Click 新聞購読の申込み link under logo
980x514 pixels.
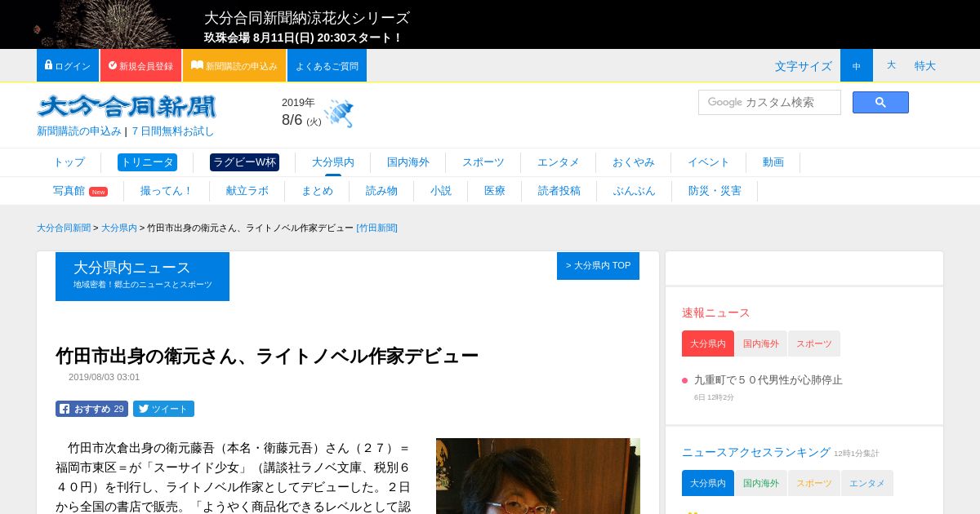[x=79, y=131]
